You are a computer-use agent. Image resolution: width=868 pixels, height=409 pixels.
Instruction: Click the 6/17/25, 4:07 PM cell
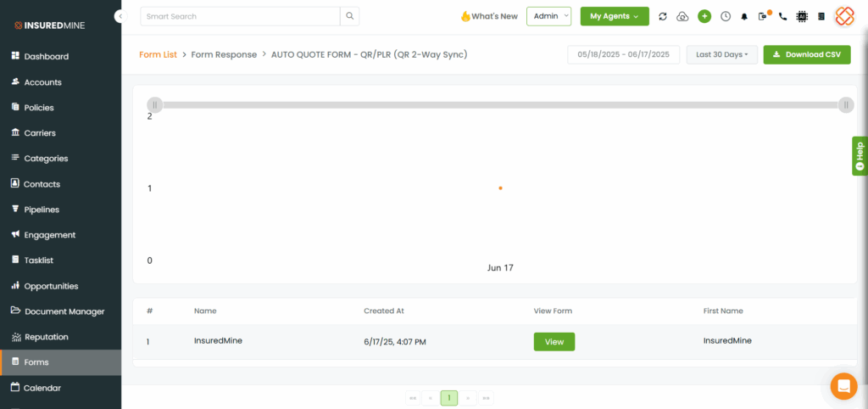click(395, 342)
